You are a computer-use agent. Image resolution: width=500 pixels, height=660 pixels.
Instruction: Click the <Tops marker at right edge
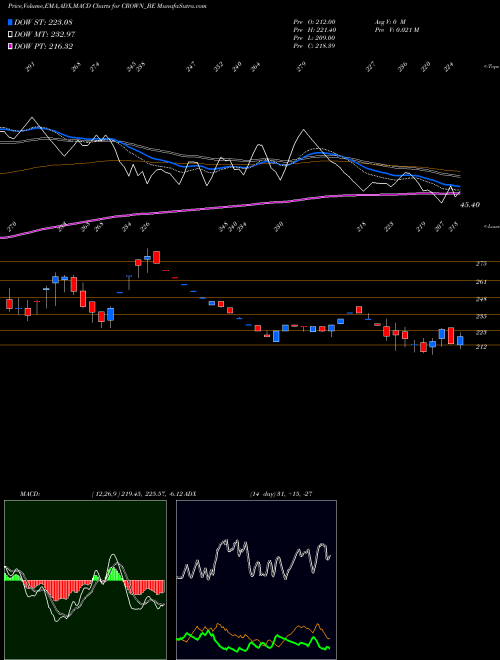coord(491,67)
